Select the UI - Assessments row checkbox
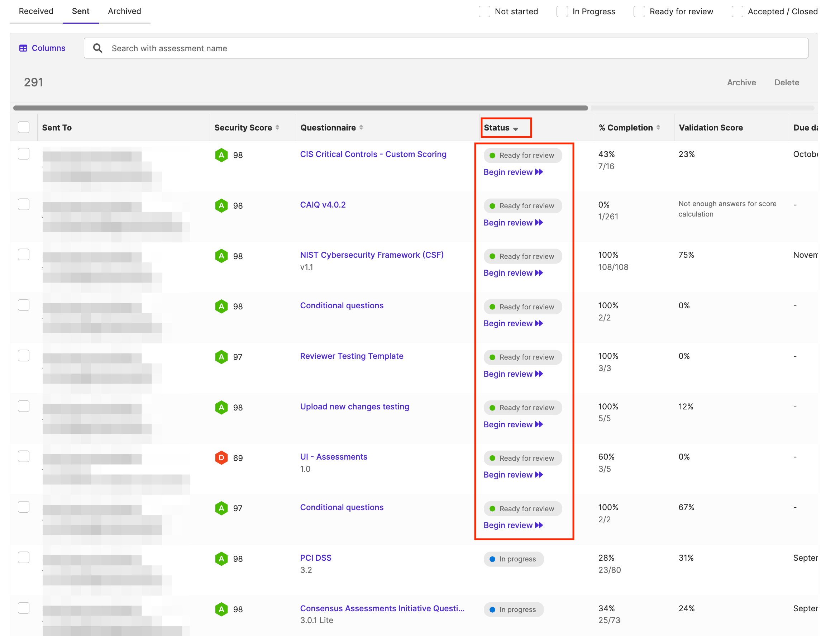The width and height of the screenshot is (840, 636). 24,457
